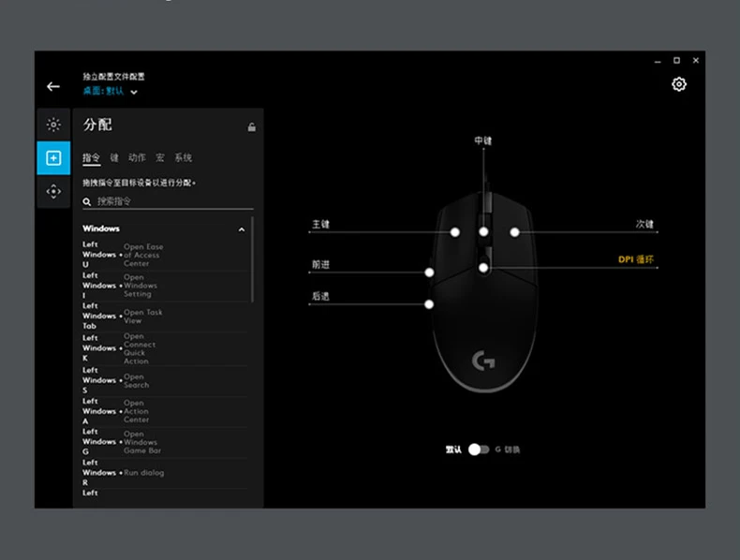The height and width of the screenshot is (560, 740).
Task: Select the 前进 forward button node
Action: (x=429, y=273)
